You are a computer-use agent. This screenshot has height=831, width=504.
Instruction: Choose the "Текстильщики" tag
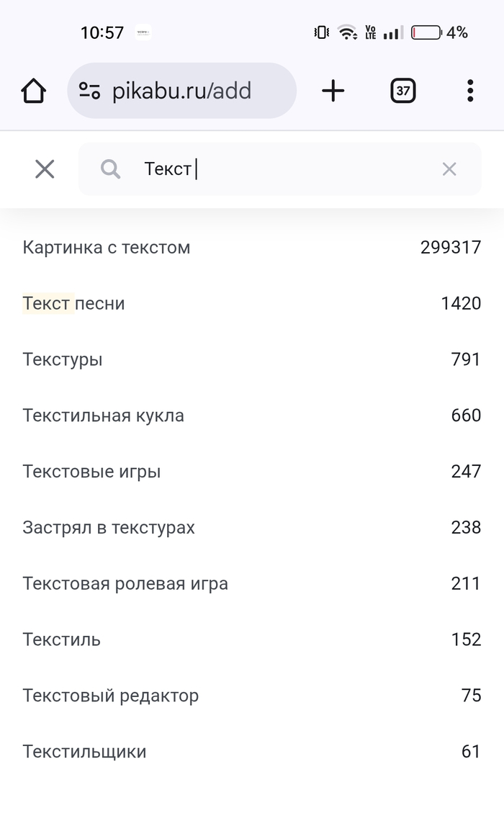pyautogui.click(x=84, y=752)
